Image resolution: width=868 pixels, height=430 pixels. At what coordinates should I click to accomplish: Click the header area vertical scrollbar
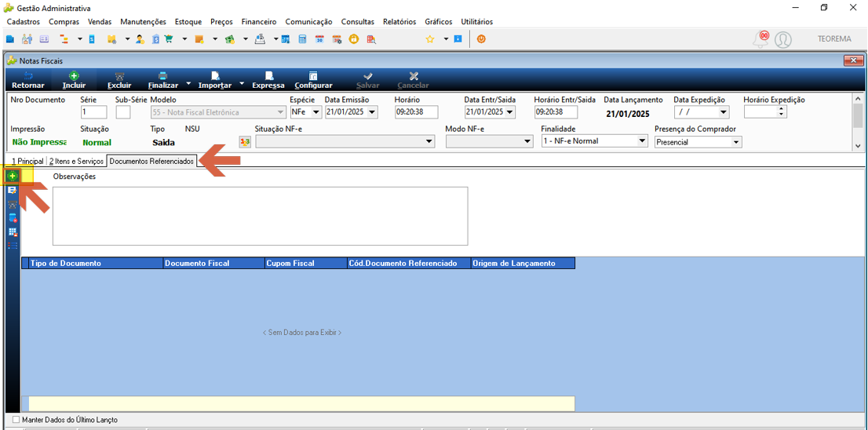pyautogui.click(x=858, y=122)
